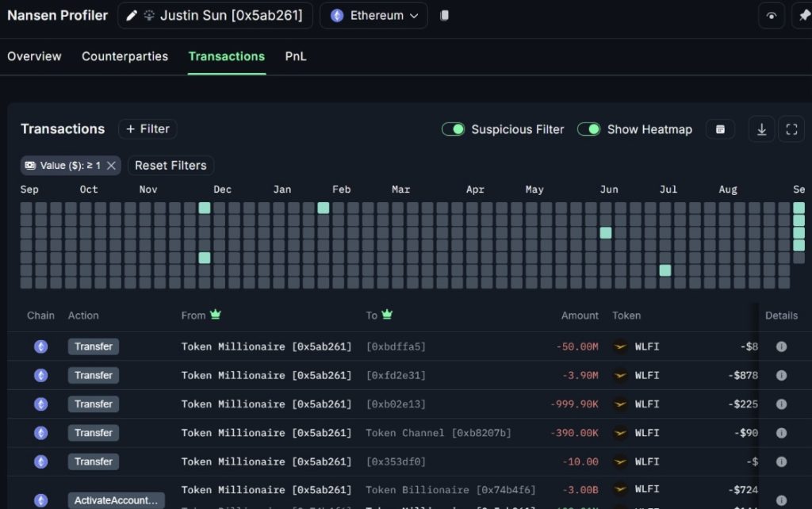Open the calendar date picker icon
The image size is (812, 509).
[x=720, y=129]
